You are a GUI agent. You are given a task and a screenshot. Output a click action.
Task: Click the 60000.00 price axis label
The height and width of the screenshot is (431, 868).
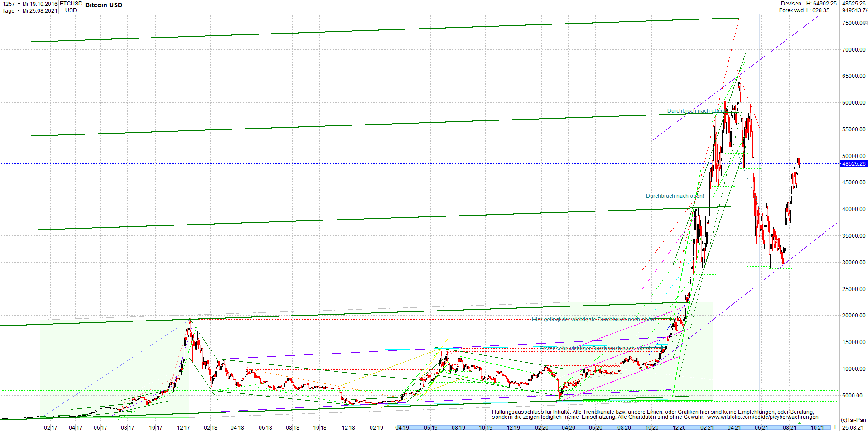coord(854,103)
